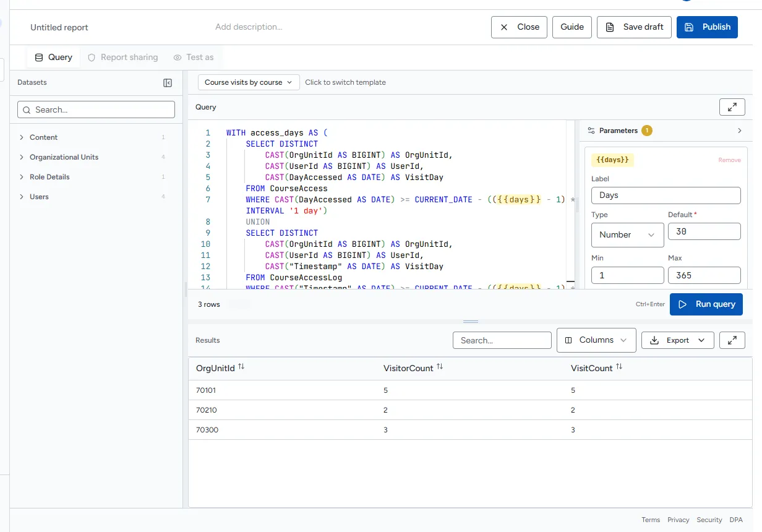762x532 pixels.
Task: Edit the Default value field
Action: [704, 231]
